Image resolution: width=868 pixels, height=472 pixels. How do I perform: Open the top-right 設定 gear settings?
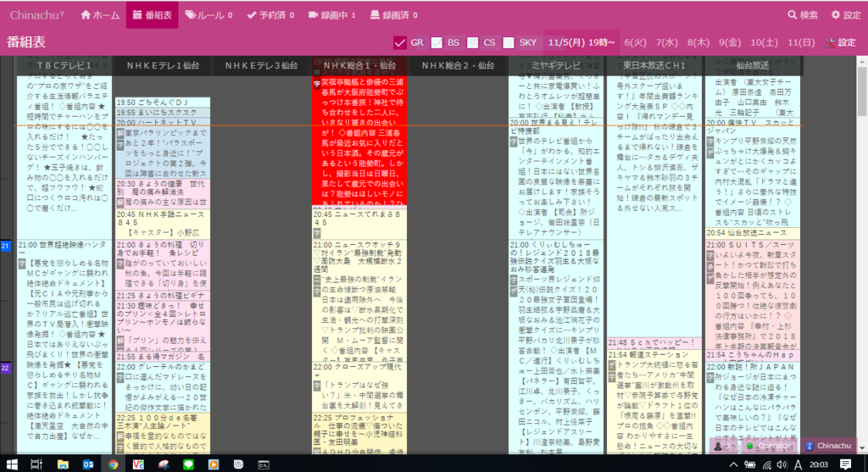point(846,15)
